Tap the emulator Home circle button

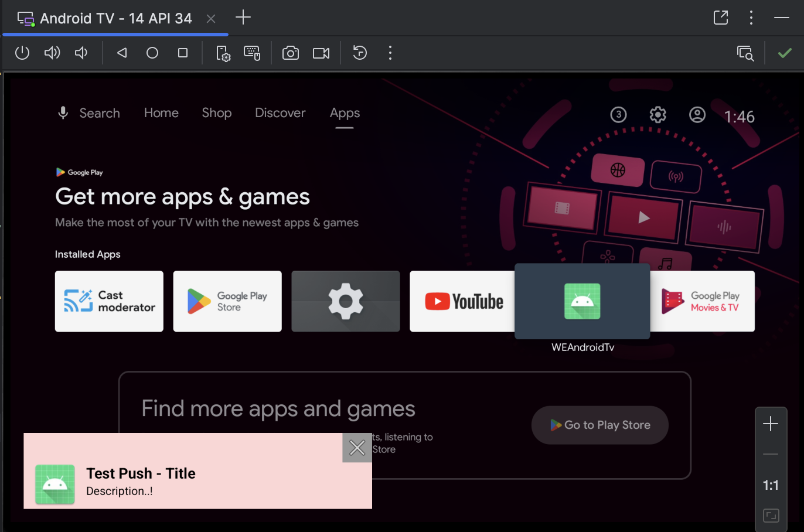[x=152, y=53]
